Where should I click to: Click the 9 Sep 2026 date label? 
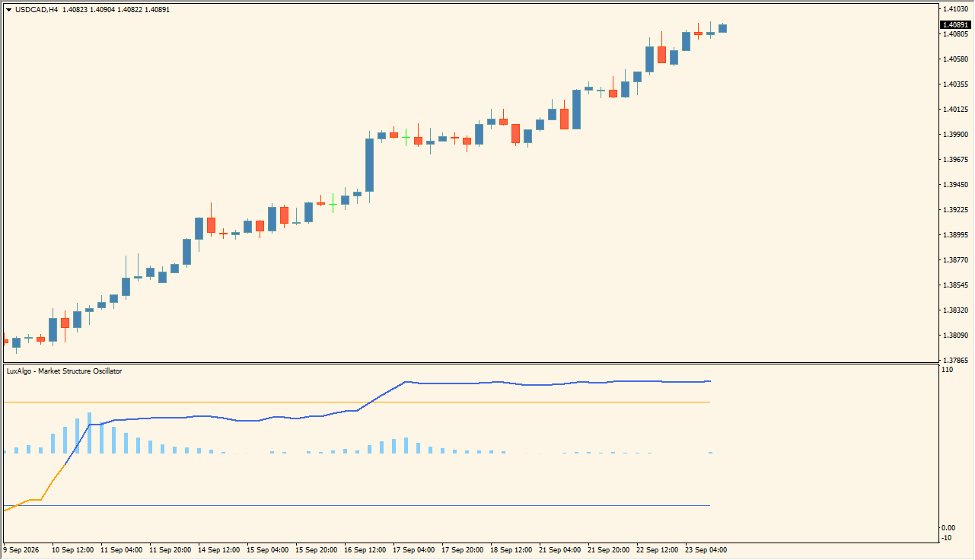tap(21, 549)
